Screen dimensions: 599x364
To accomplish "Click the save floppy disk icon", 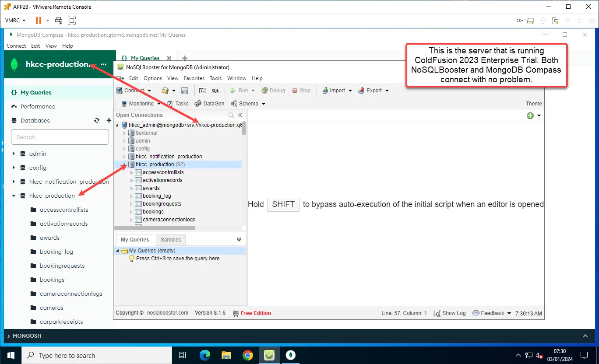I will (185, 91).
